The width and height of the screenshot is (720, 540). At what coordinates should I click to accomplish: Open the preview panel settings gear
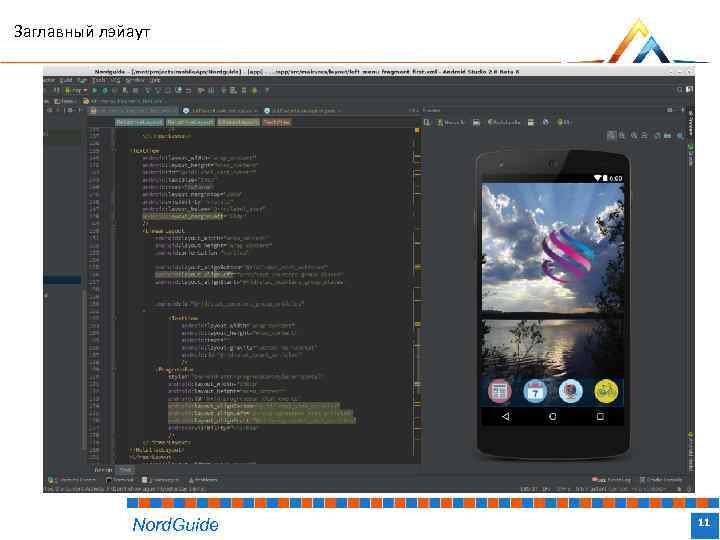coord(671,110)
